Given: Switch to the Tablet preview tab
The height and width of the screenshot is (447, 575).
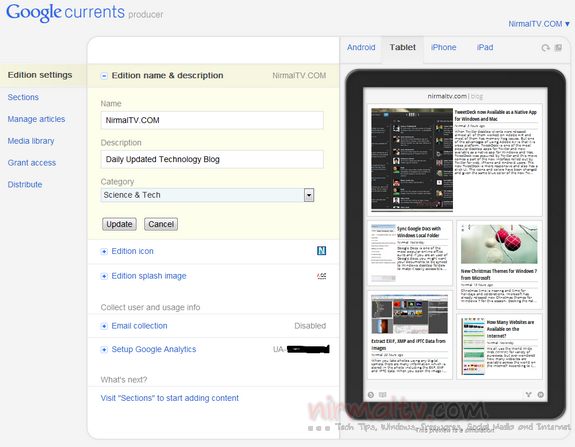Looking at the screenshot, I should coord(403,47).
